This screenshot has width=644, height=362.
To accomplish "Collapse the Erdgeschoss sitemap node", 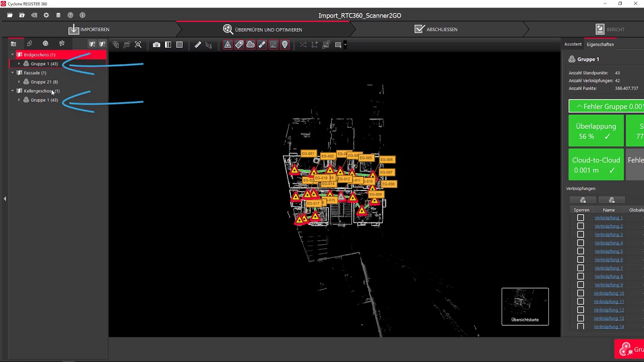I will [x=13, y=55].
